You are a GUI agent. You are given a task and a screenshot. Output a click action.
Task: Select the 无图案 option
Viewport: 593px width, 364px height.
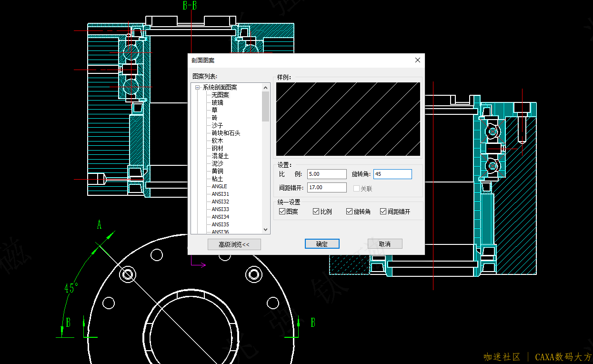click(220, 95)
